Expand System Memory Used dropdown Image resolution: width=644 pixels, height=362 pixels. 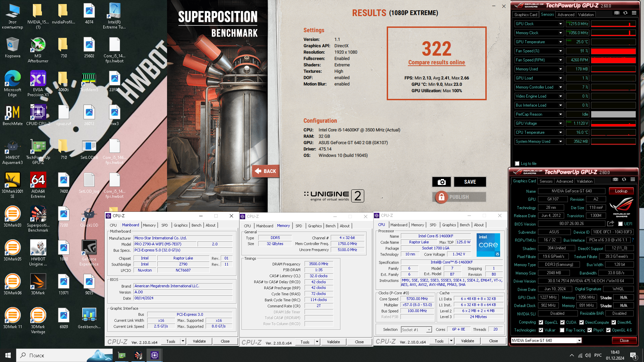(x=560, y=141)
